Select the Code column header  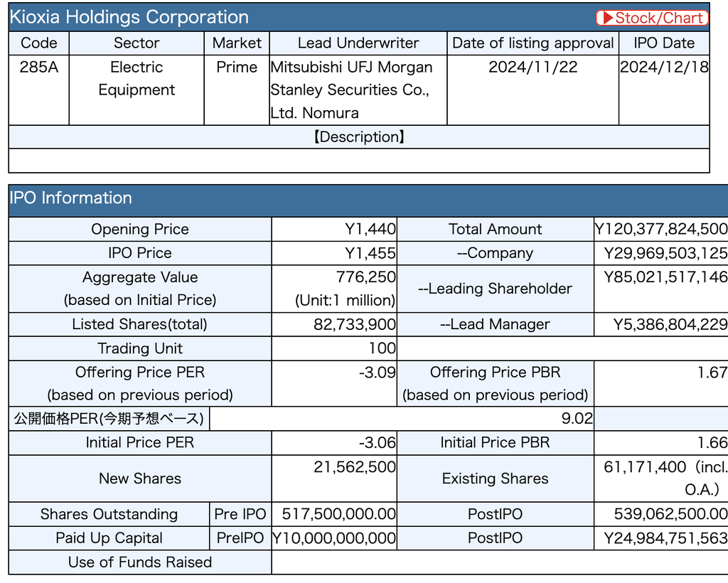coord(39,43)
